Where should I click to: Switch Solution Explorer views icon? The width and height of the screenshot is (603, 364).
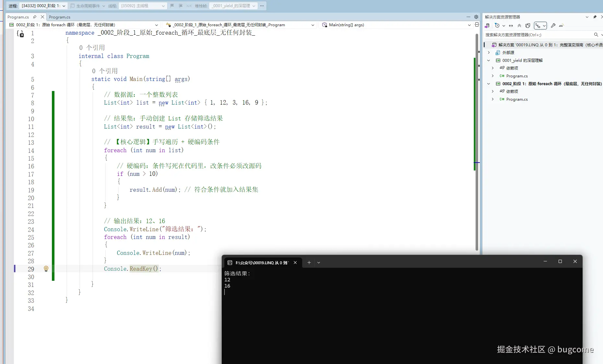click(487, 26)
